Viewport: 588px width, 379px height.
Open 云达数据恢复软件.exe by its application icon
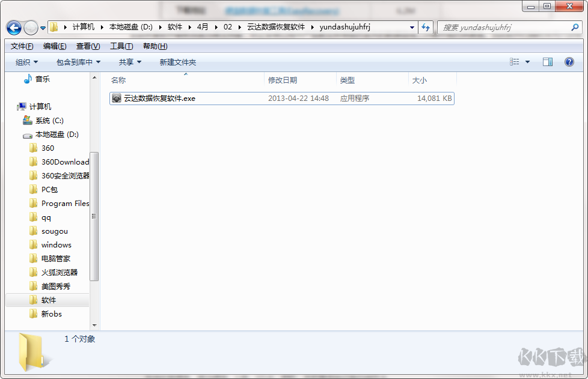(x=116, y=98)
